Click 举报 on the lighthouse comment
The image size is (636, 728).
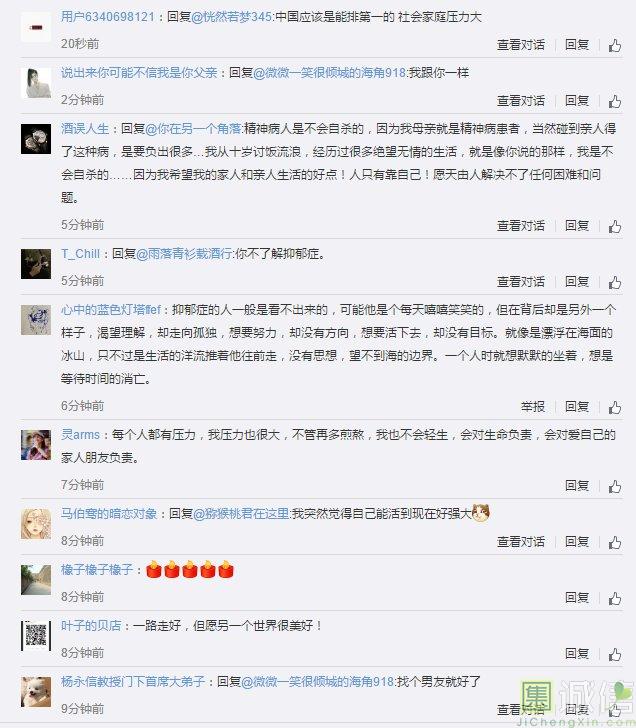(x=532, y=407)
